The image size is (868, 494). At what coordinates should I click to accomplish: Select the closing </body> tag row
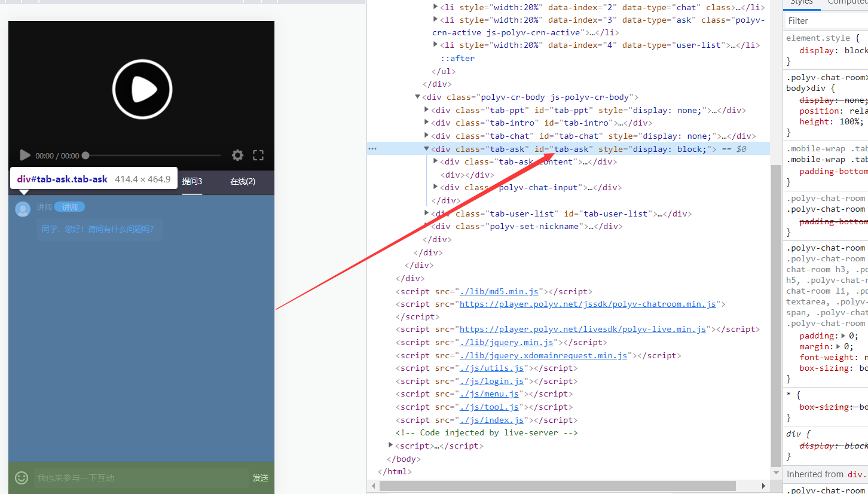[x=404, y=459]
